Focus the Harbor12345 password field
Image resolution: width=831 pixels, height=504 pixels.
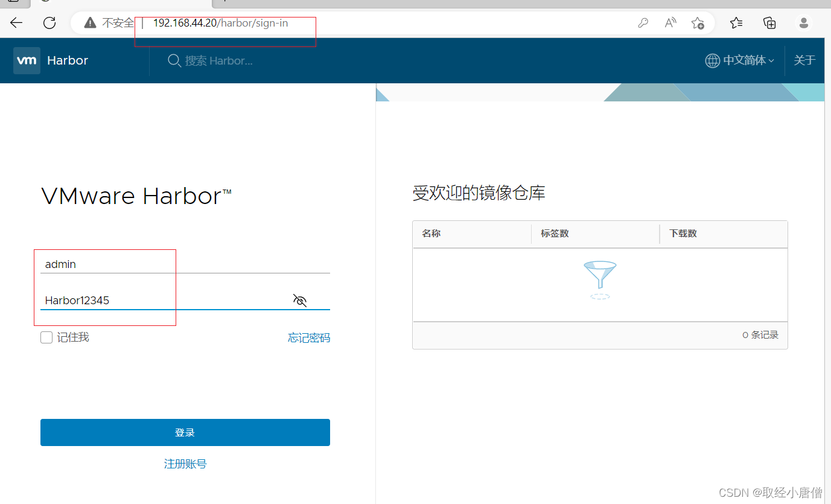185,300
